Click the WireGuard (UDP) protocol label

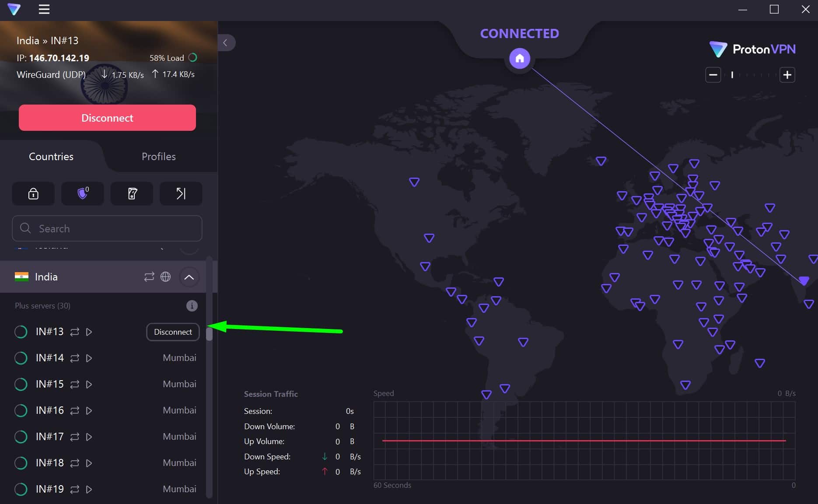[x=51, y=74]
